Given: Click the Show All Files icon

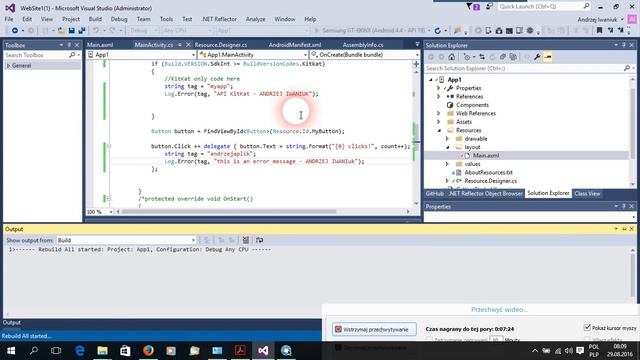Looking at the screenshot, I should coord(513,57).
